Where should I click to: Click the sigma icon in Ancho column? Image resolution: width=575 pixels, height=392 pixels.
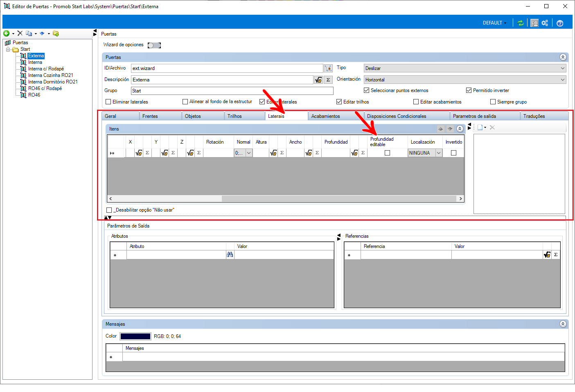pos(317,153)
